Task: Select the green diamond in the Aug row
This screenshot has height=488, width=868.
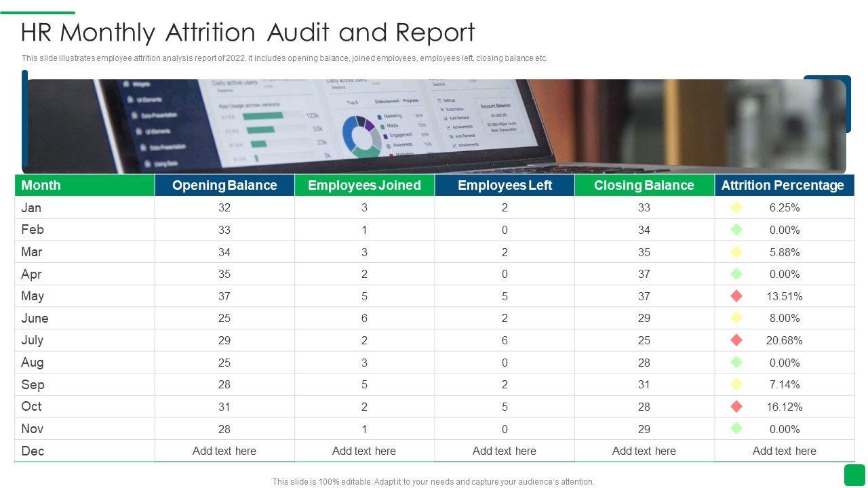Action: click(736, 362)
